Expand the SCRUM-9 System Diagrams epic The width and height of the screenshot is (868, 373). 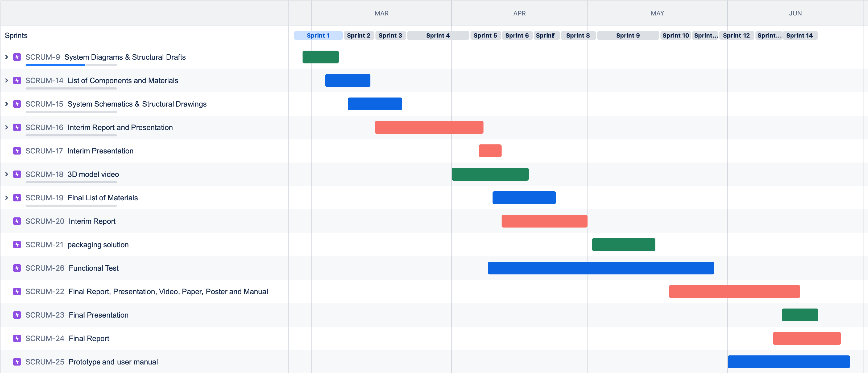(x=6, y=57)
